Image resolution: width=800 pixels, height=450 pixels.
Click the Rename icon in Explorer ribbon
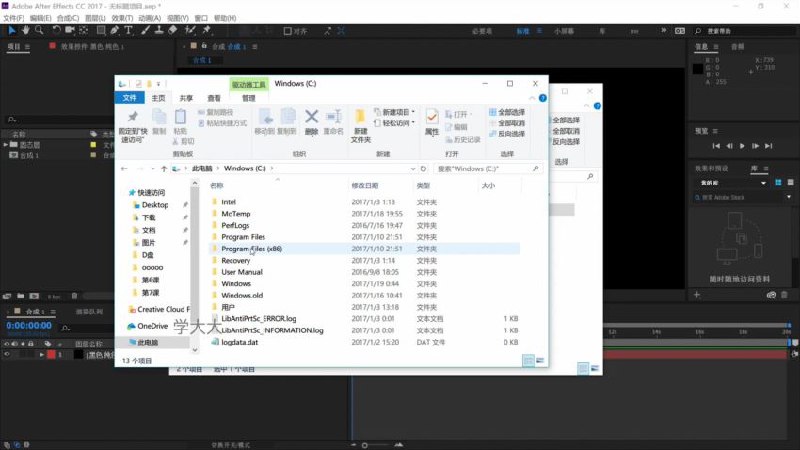pos(333,117)
